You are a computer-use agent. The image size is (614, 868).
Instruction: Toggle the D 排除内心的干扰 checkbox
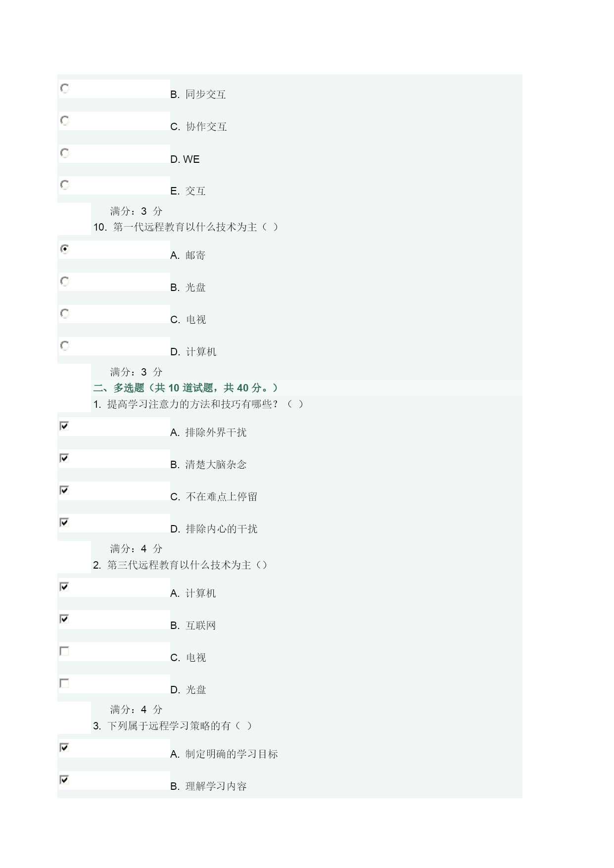point(64,522)
